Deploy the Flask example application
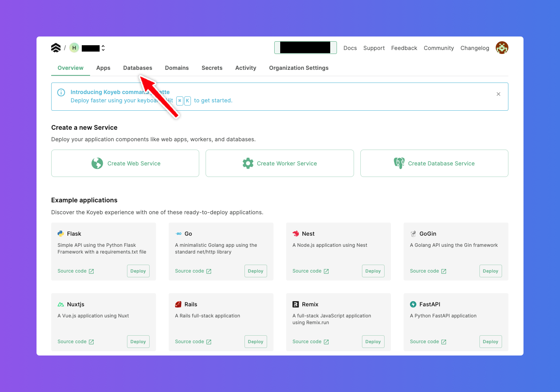560x392 pixels. 138,271
